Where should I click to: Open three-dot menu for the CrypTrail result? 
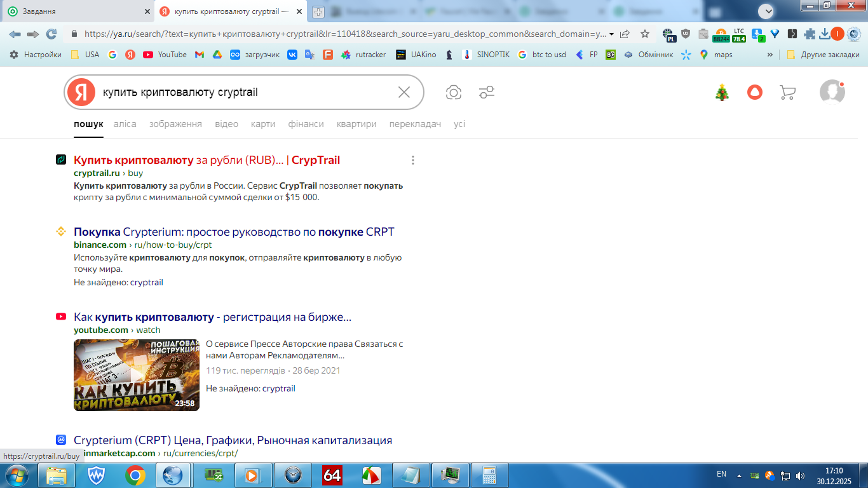tap(413, 160)
